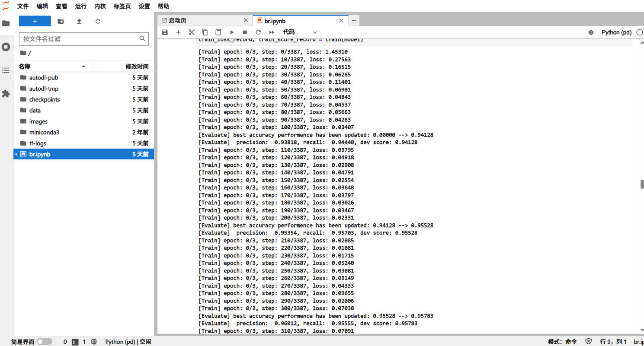Create a new folder

(61, 21)
